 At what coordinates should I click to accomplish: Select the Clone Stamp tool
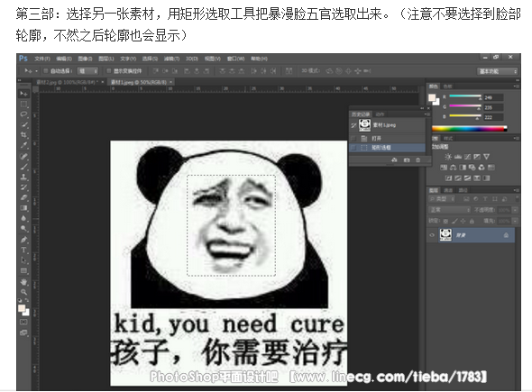click(x=23, y=177)
